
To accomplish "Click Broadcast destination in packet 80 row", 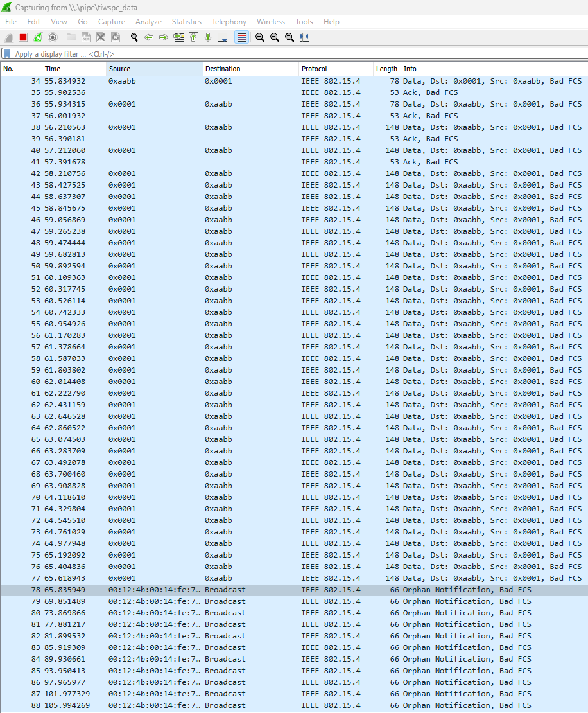I will pyautogui.click(x=225, y=613).
